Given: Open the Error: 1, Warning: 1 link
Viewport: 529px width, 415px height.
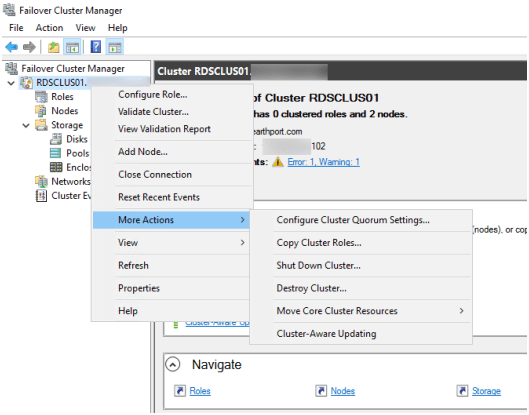Looking at the screenshot, I should coord(324,162).
